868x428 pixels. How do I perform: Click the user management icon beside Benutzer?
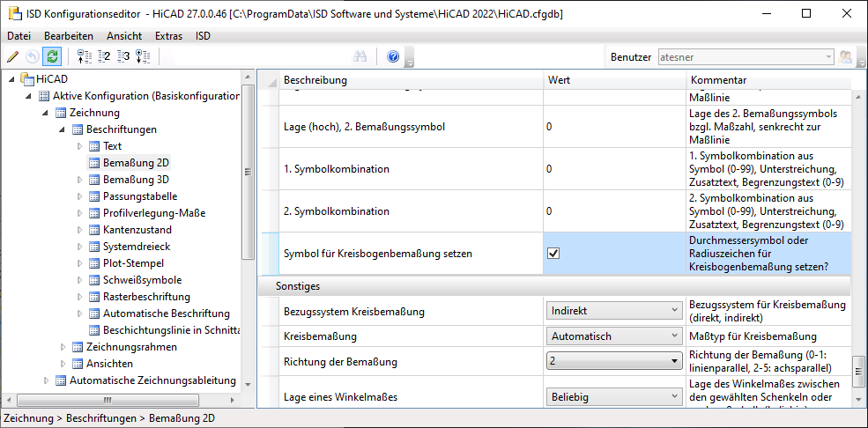pyautogui.click(x=845, y=57)
